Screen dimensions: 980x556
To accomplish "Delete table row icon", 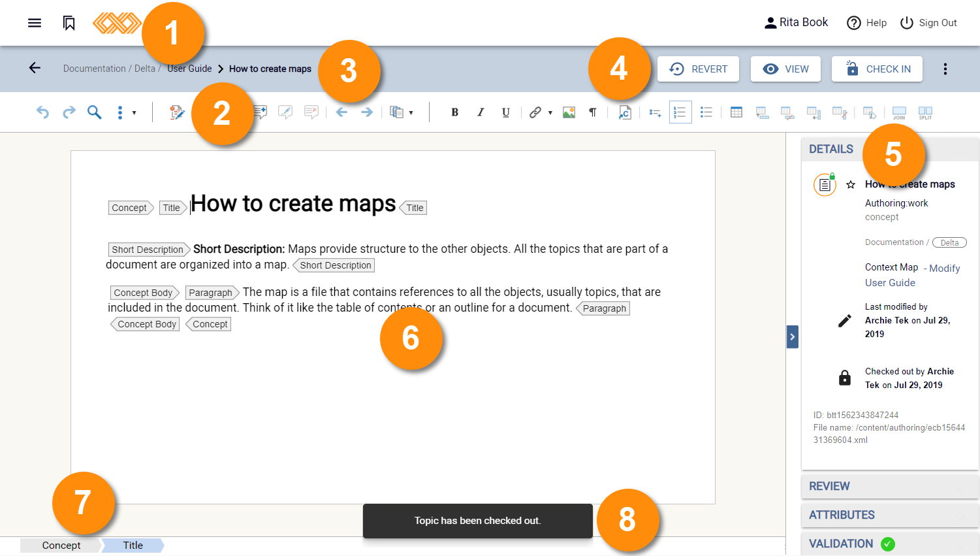I will tap(788, 112).
